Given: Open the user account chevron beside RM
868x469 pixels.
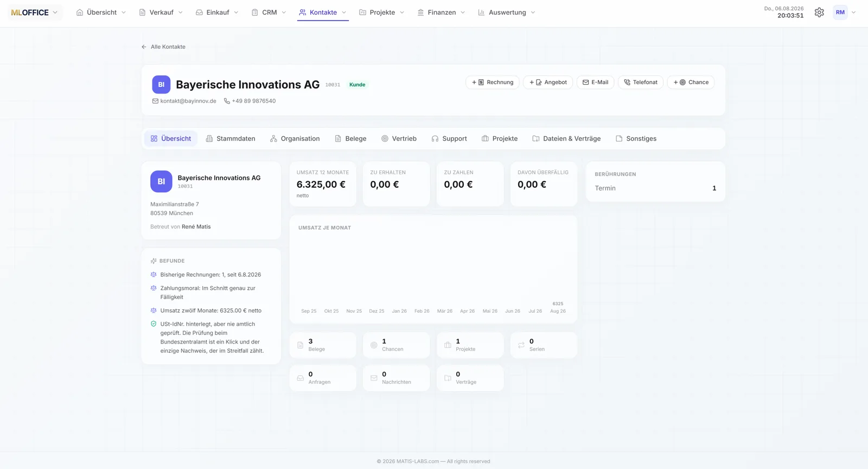Looking at the screenshot, I should [853, 12].
